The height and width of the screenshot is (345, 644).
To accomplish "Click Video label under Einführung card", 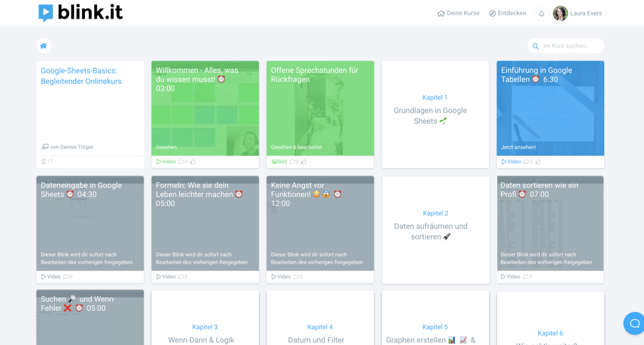I will click(x=511, y=162).
